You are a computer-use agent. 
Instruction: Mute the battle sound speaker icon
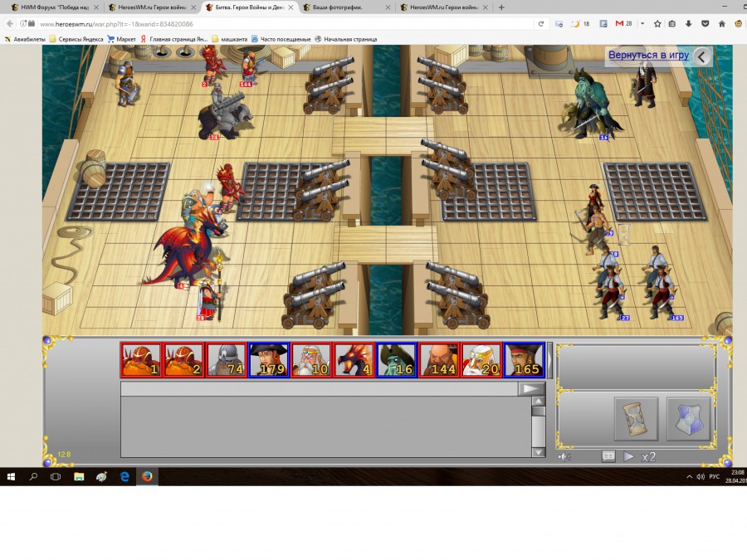click(x=564, y=457)
